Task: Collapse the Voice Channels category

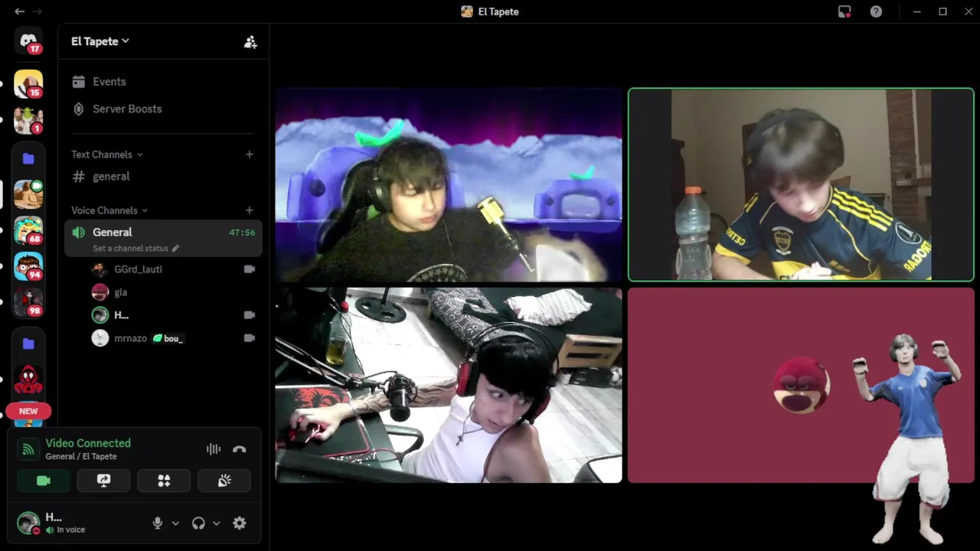Action: coord(109,210)
